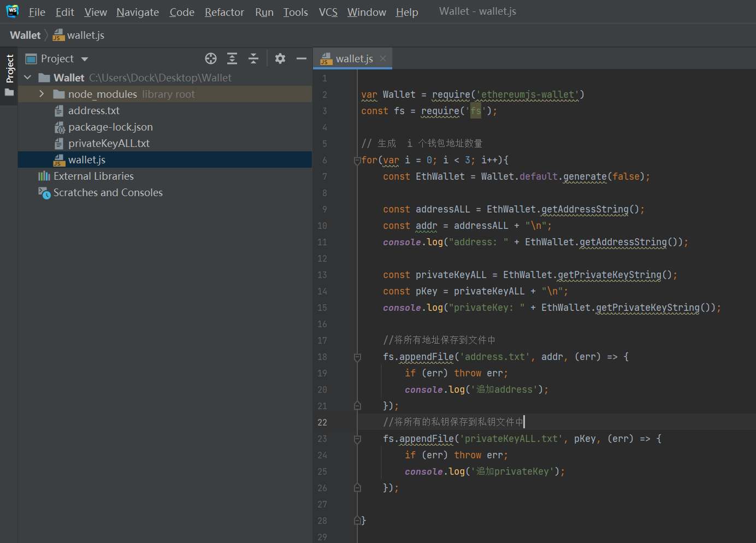The height and width of the screenshot is (543, 756).
Task: Click generate call on line 7
Action: click(x=584, y=176)
